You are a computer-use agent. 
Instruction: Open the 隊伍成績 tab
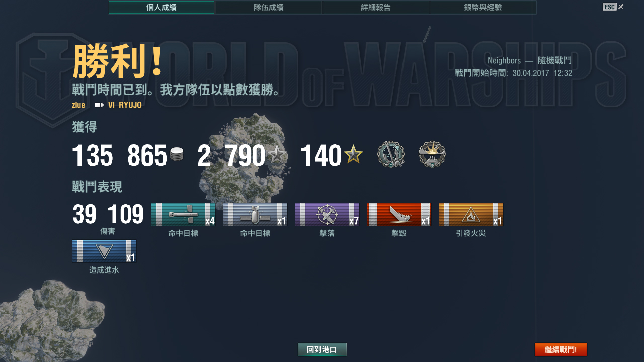pos(268,7)
